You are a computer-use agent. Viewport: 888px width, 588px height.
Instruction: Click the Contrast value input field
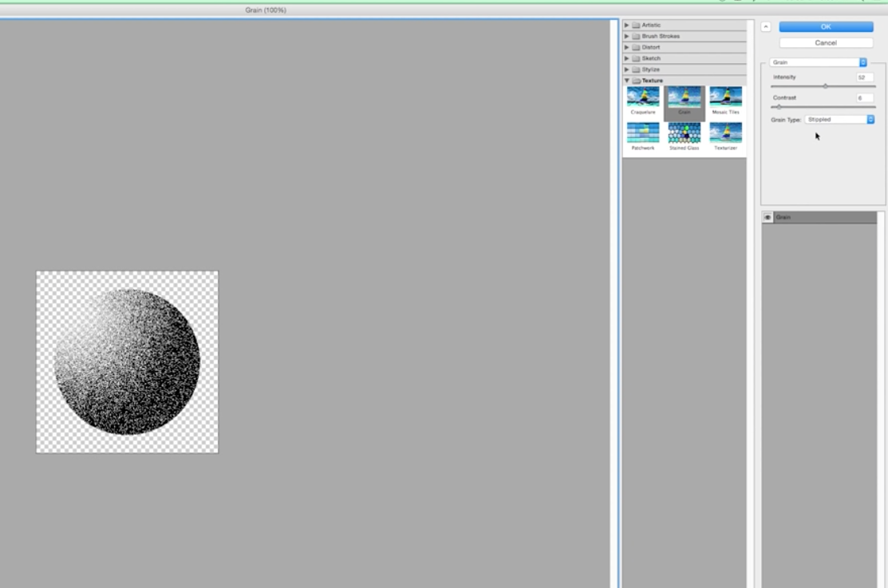tap(864, 98)
